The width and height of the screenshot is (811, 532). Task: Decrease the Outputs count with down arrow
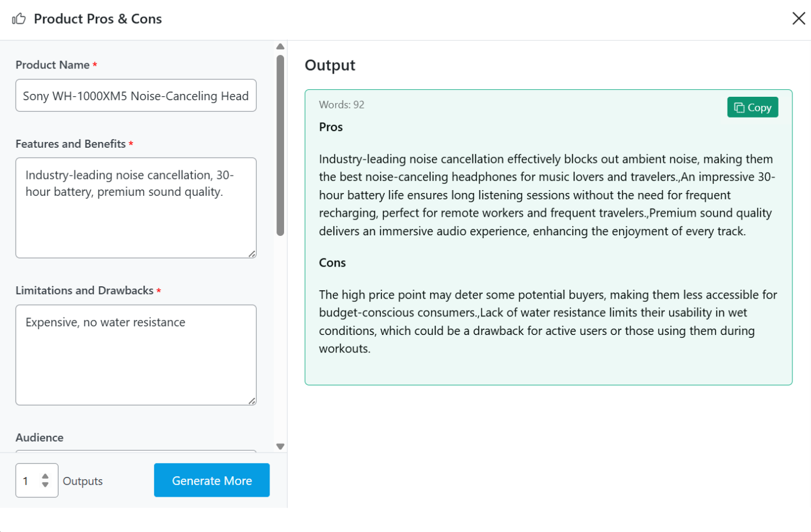(x=45, y=484)
